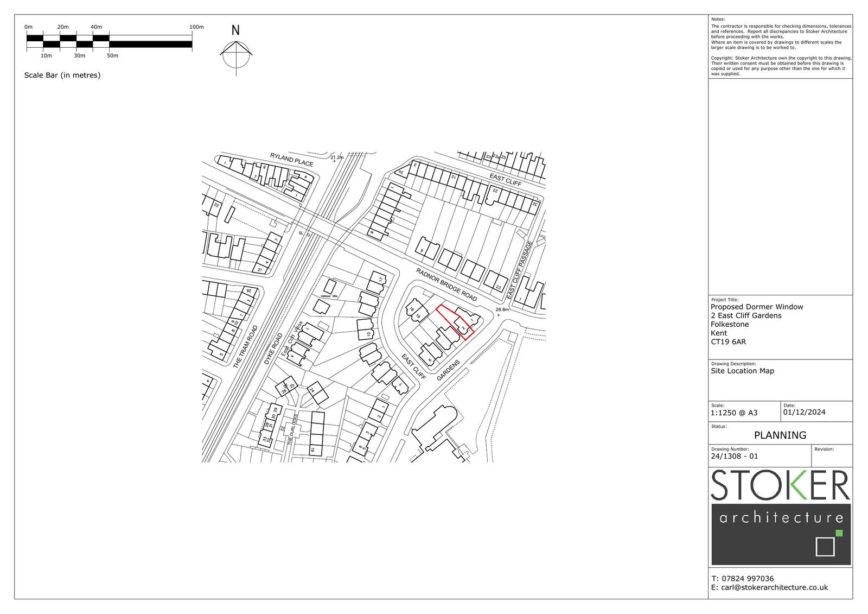Click the date 01/12/2024
Viewport: 868px width, 614px height.
click(x=804, y=412)
